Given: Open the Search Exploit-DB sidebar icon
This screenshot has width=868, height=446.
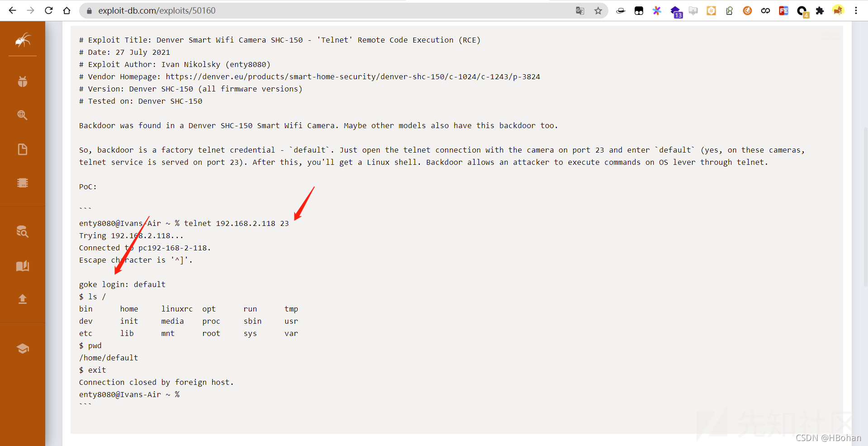Looking at the screenshot, I should (23, 231).
